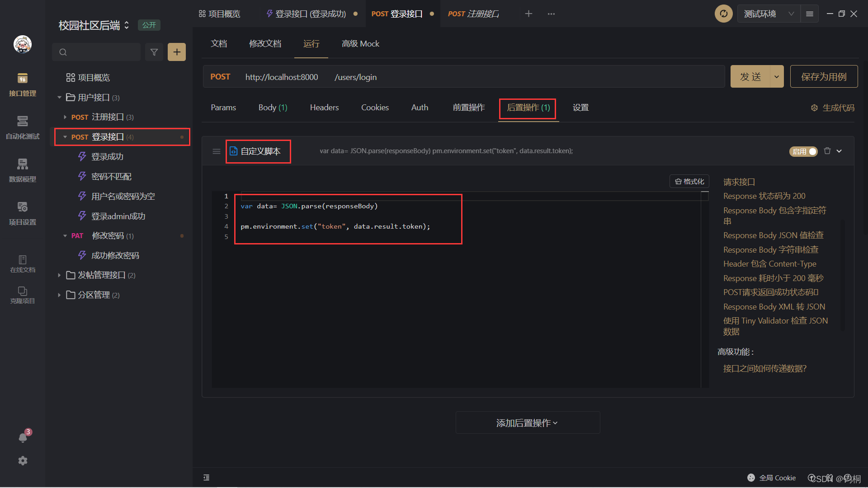Toggle the 启用 switch off
The image size is (868, 488).
pyautogui.click(x=803, y=151)
